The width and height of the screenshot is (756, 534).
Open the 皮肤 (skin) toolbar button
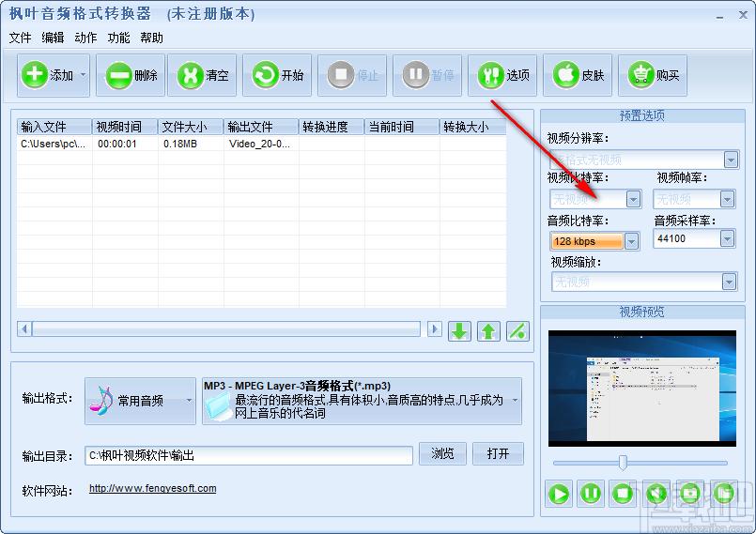coord(578,75)
